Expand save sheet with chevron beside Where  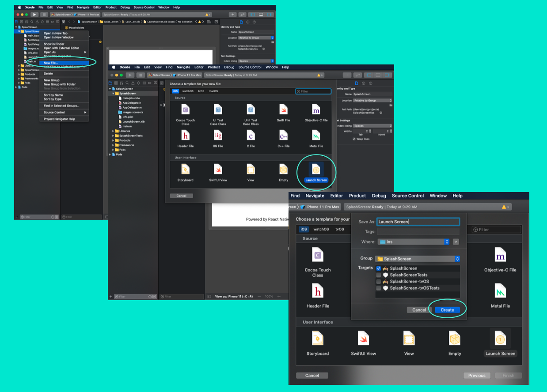pyautogui.click(x=456, y=242)
